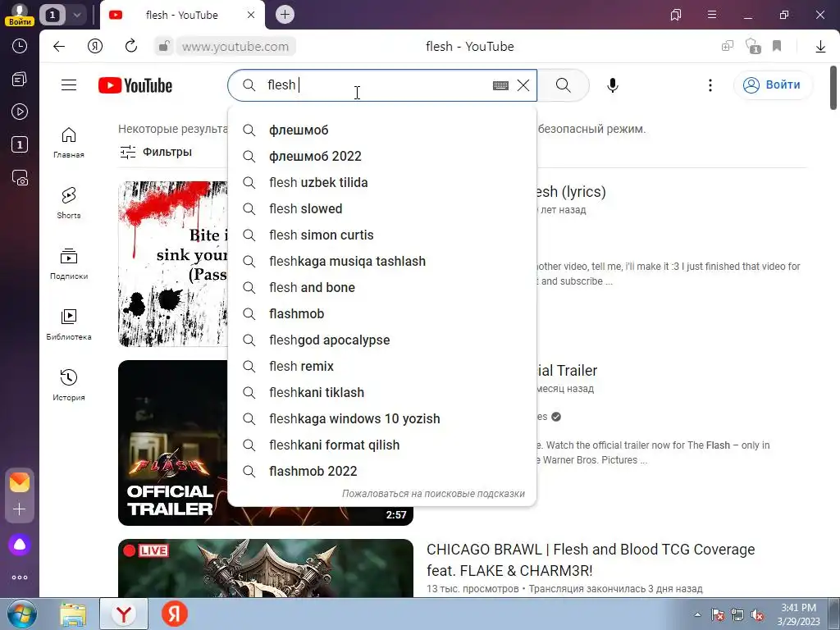Launch Alice voice assistant in sidebar
This screenshot has height=630, width=840.
[x=20, y=545]
